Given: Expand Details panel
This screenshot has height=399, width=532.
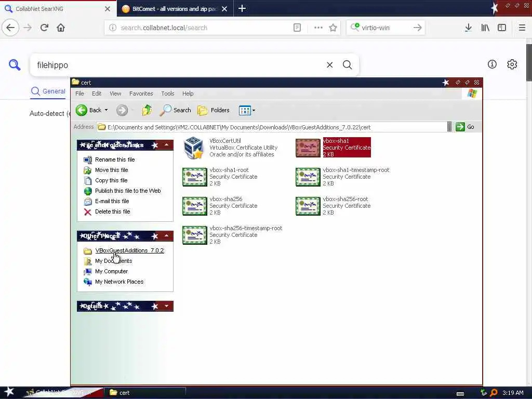Looking at the screenshot, I should click(x=166, y=306).
